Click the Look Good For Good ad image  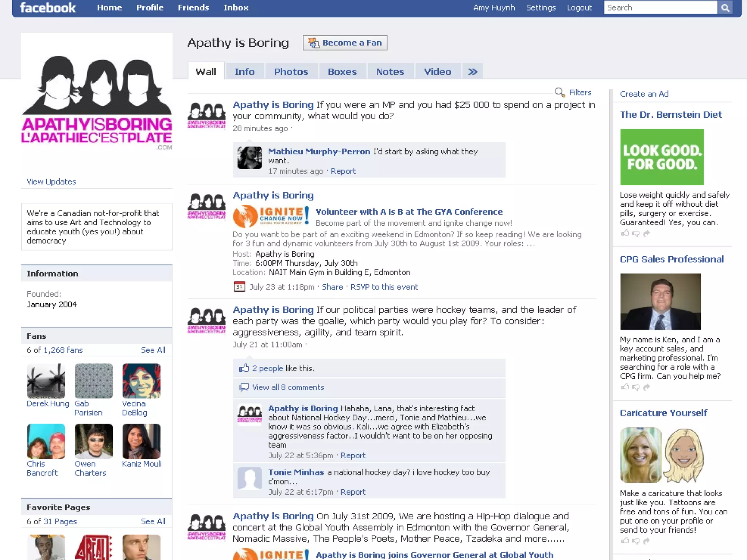(x=662, y=157)
